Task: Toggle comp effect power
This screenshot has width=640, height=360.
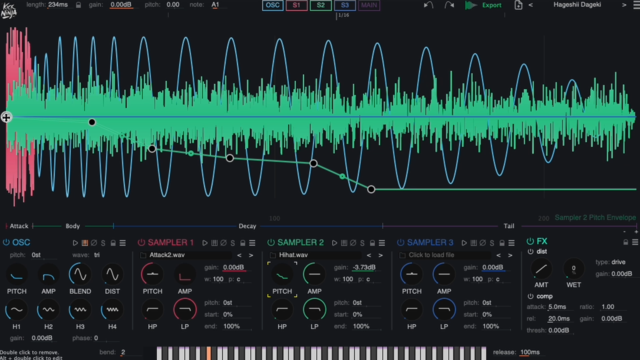Action: [531, 296]
